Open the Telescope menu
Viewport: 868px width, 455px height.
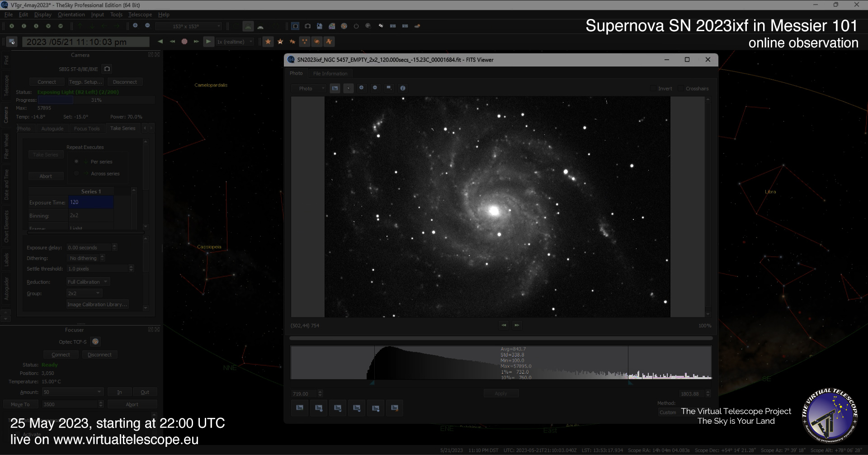pyautogui.click(x=140, y=14)
